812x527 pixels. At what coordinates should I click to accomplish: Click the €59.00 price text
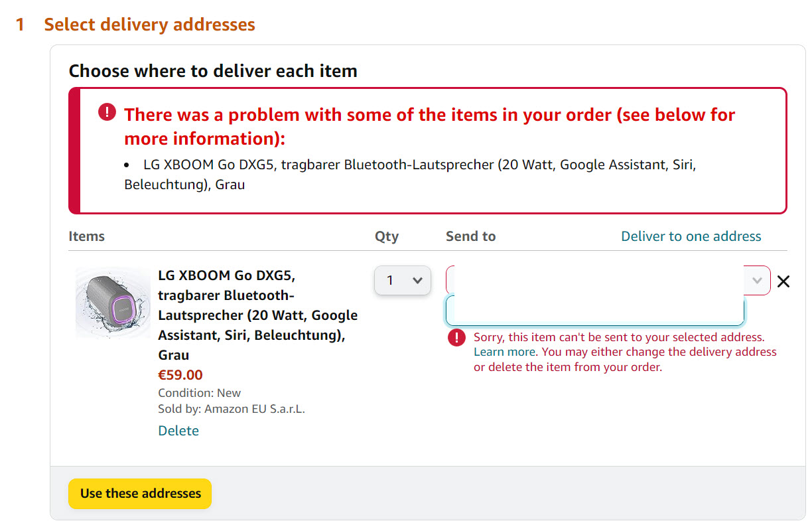coord(180,375)
